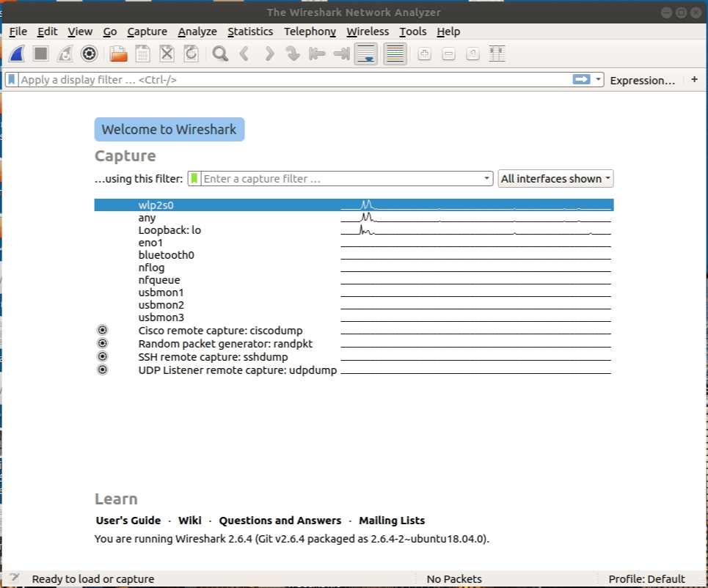
Task: Toggle packet list colorization
Action: pos(395,54)
